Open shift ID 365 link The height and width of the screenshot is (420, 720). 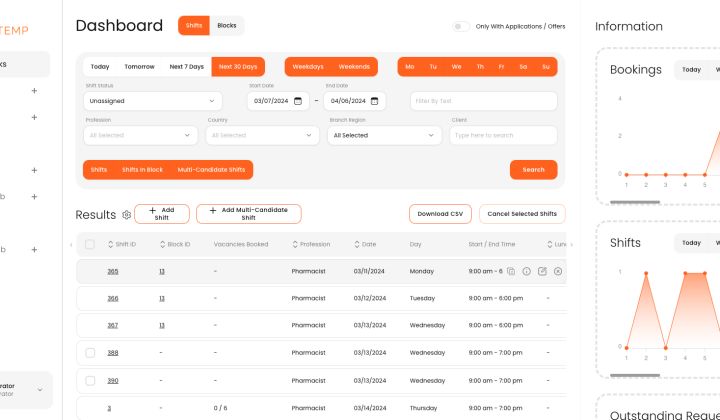click(113, 271)
